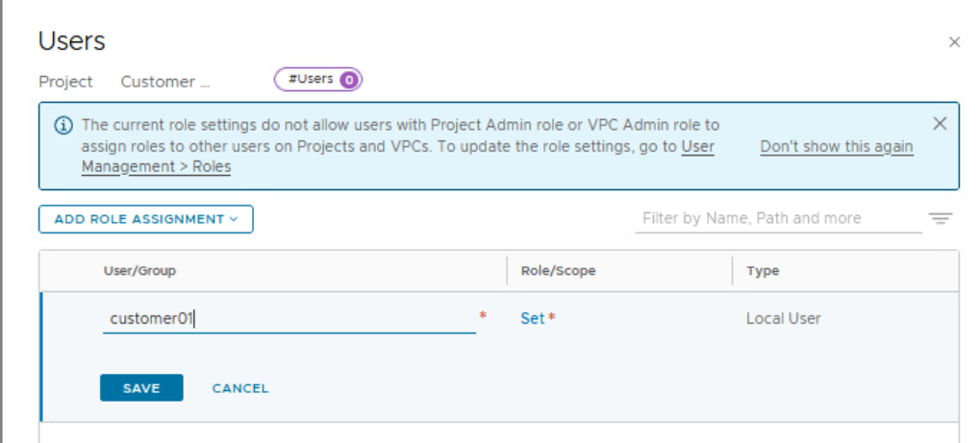The width and height of the screenshot is (980, 443).
Task: Click the Don't show this again link
Action: point(836,147)
